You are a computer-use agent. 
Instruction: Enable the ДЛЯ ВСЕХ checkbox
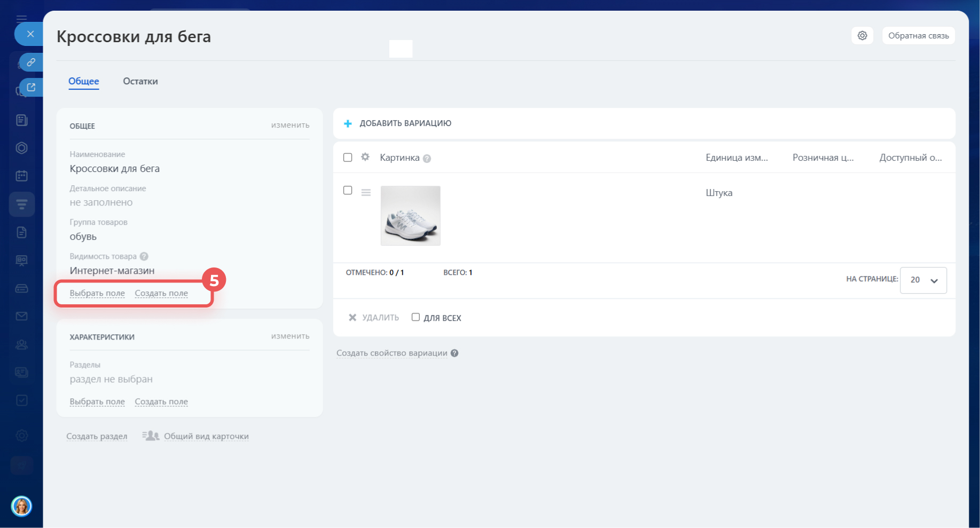point(415,317)
